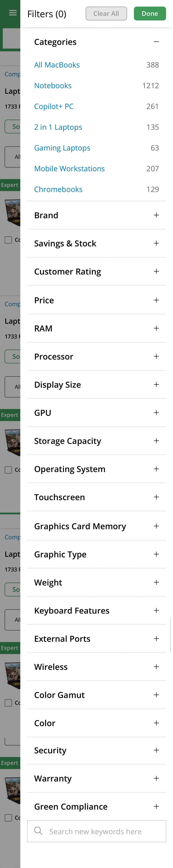Expand the Processor filter
Viewport: 173px width, 868px height.
[x=157, y=356]
